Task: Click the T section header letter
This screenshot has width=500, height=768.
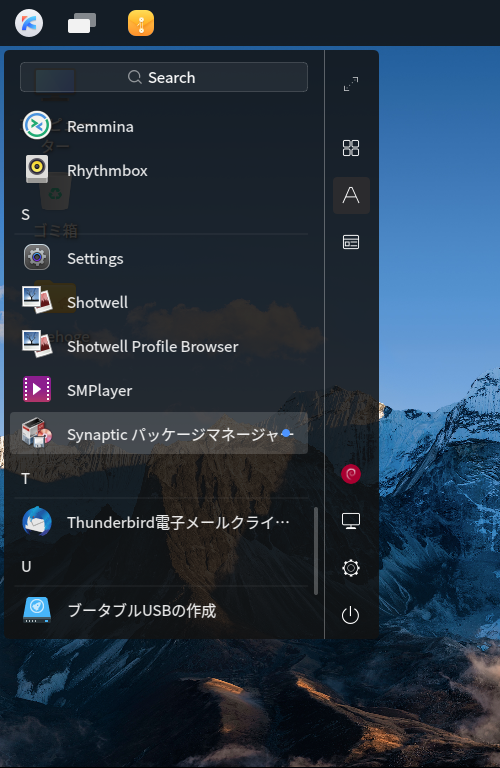Action: click(25, 479)
